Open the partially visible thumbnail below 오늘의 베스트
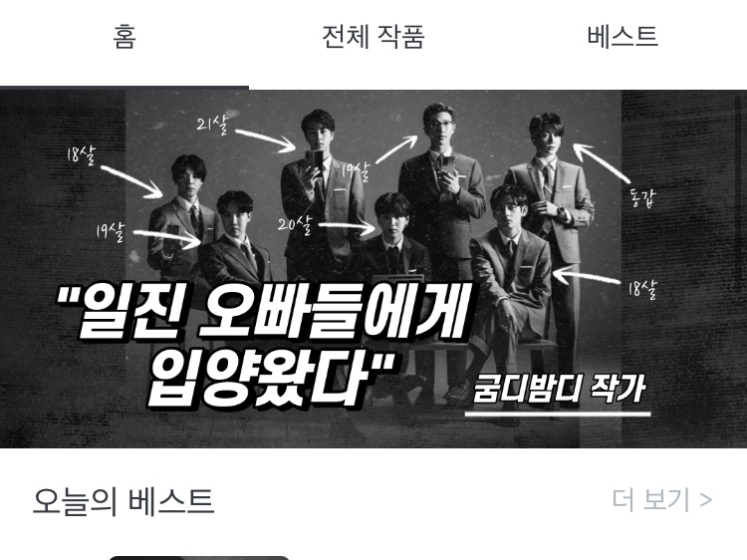The height and width of the screenshot is (560, 747). pyautogui.click(x=199, y=558)
